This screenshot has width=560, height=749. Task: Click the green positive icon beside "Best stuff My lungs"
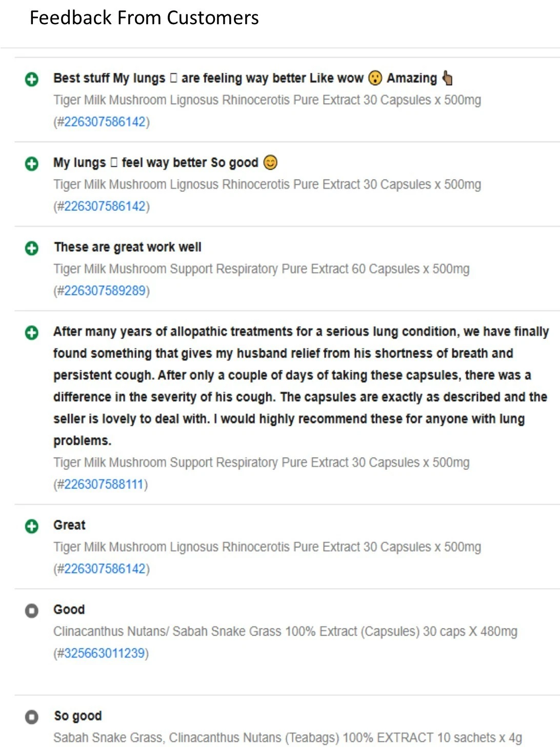pyautogui.click(x=32, y=80)
